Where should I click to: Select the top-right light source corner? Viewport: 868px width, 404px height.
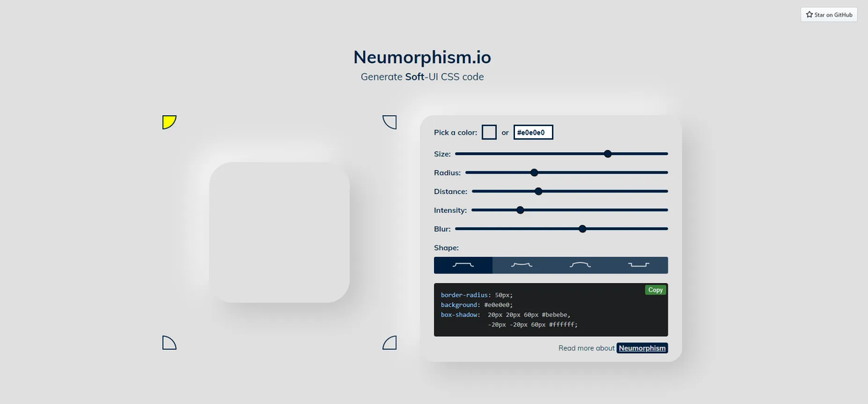(x=389, y=122)
